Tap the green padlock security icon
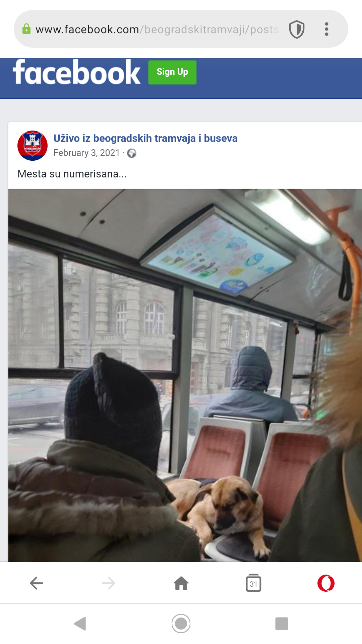The image size is (362, 644). coord(26,29)
